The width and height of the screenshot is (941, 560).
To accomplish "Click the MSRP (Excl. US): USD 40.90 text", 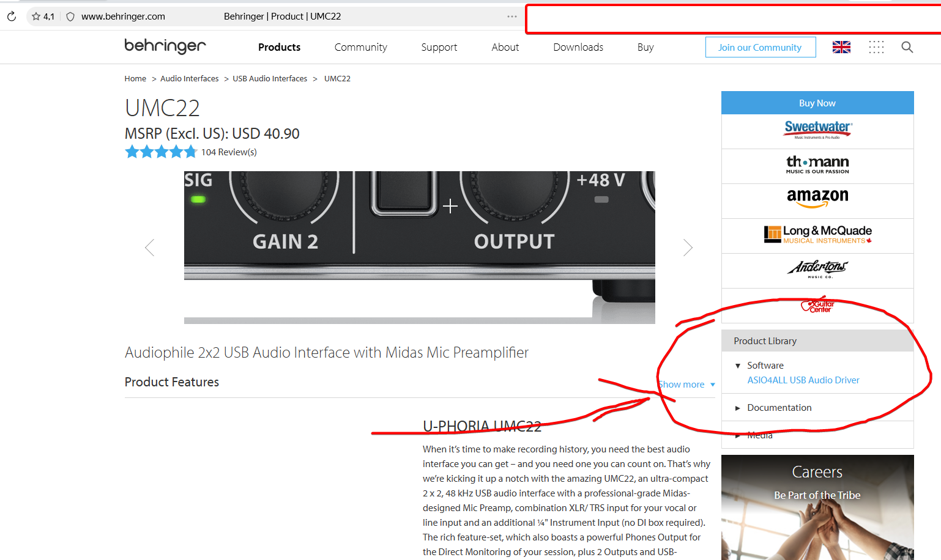I will (212, 133).
